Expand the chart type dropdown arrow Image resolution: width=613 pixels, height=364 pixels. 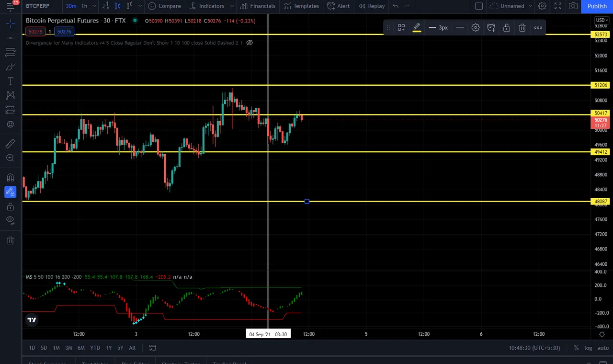coord(140,6)
